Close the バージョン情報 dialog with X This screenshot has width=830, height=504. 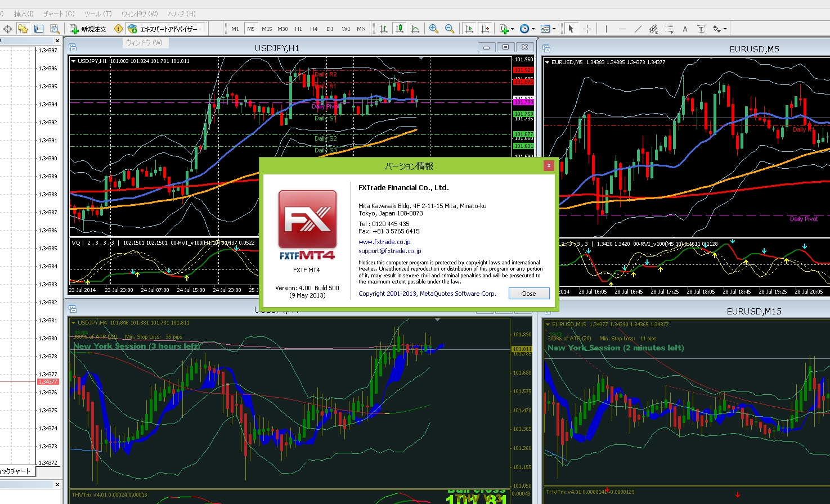click(x=548, y=165)
